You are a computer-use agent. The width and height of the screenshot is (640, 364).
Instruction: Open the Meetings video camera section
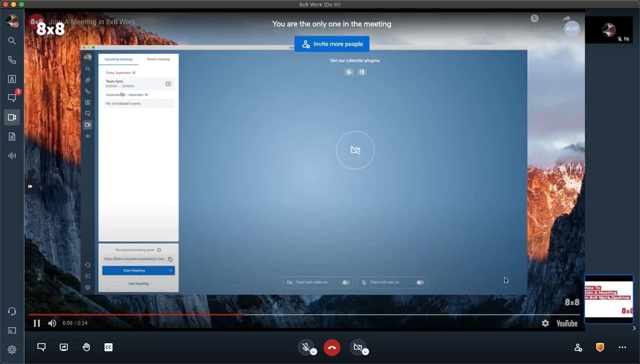pos(12,117)
